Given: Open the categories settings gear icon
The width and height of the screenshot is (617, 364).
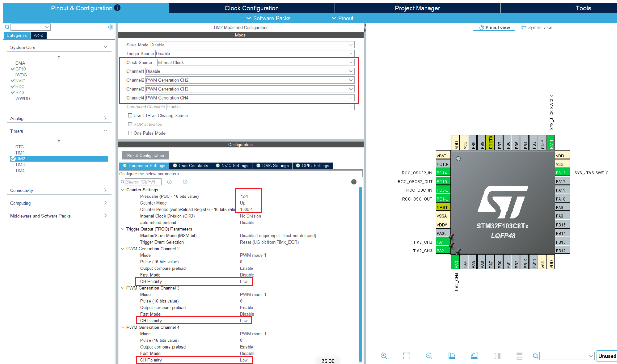Looking at the screenshot, I should [x=111, y=27].
